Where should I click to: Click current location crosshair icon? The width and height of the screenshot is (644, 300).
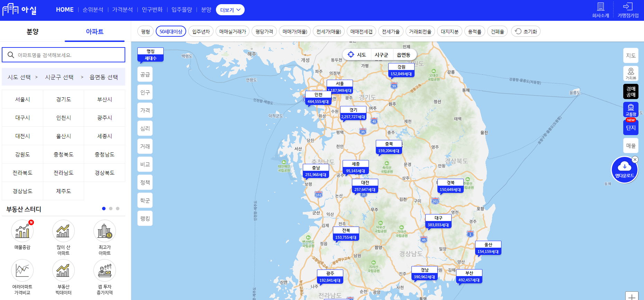click(x=351, y=54)
